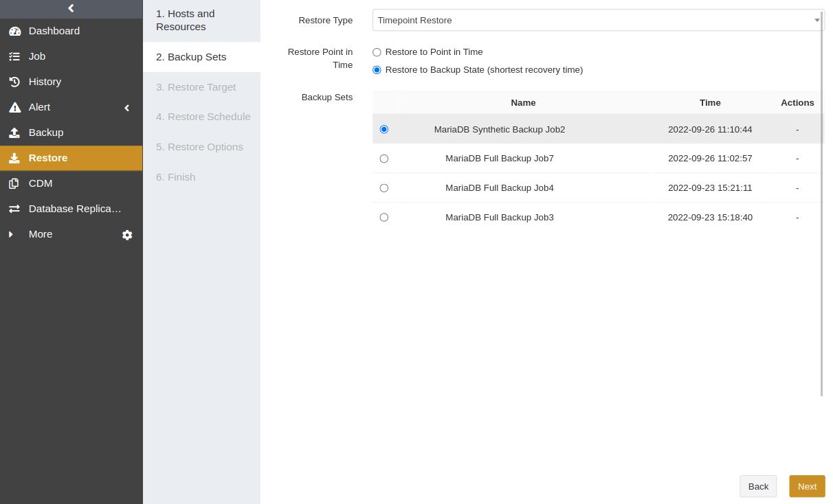This screenshot has width=833, height=504.
Task: Select MariaDB Synthetic Backup Job2 radio
Action: tap(384, 129)
